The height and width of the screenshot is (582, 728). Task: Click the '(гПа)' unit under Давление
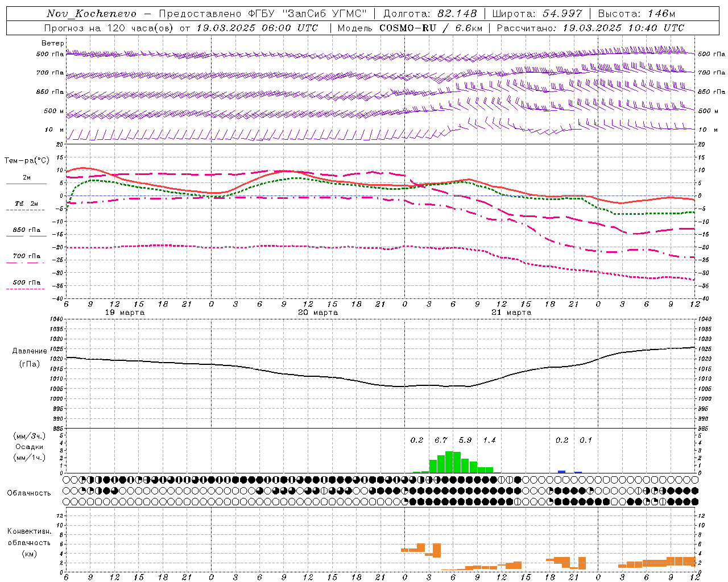(30, 364)
